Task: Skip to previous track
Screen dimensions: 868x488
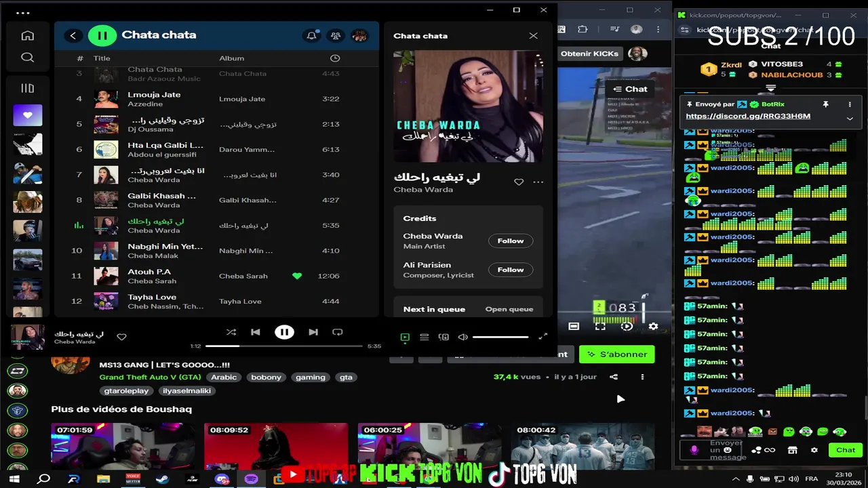Action: [x=255, y=332]
